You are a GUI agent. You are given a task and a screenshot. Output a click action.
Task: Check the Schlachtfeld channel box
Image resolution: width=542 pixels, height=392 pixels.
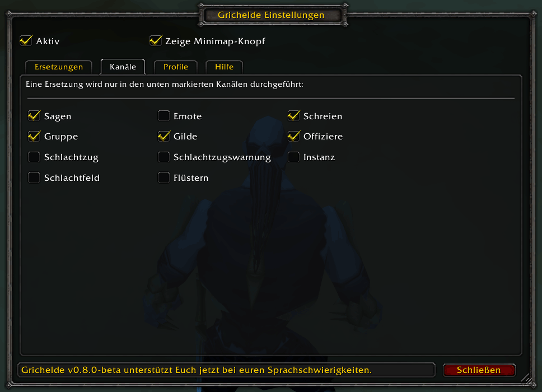[x=34, y=178]
